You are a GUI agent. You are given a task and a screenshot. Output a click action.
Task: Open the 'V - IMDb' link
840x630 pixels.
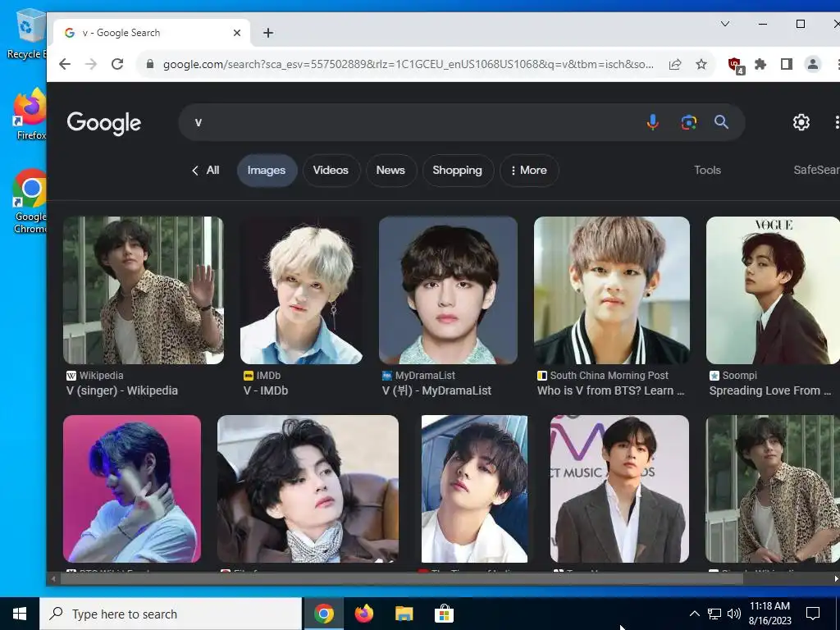click(x=266, y=390)
